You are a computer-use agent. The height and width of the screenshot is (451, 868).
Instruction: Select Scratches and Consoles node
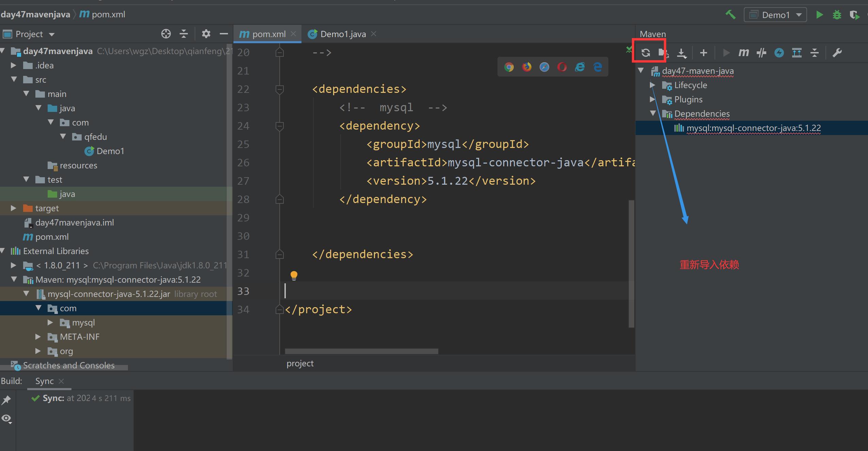[x=63, y=365]
